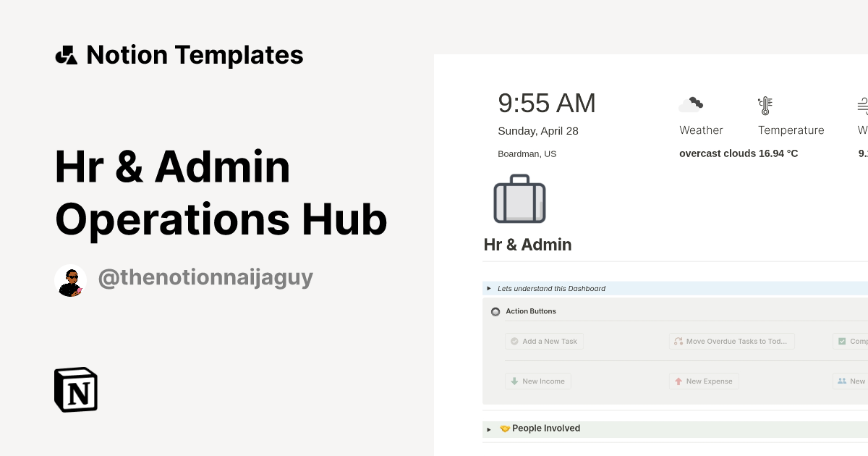868x456 pixels.
Task: Click the Notion Templates cube logo
Action: tap(67, 54)
